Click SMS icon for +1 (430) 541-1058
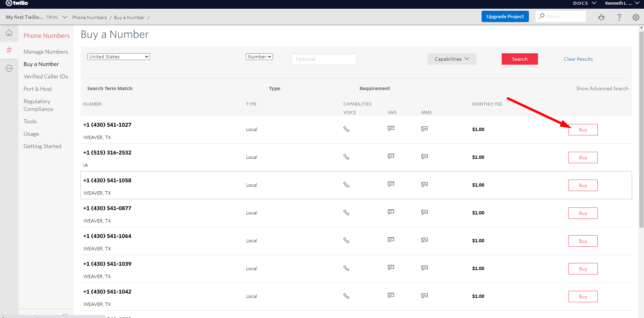 (x=391, y=184)
